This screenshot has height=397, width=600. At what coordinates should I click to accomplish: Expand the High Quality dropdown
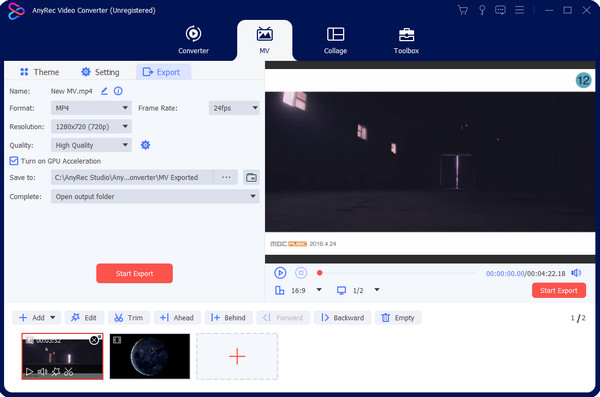[x=91, y=145]
